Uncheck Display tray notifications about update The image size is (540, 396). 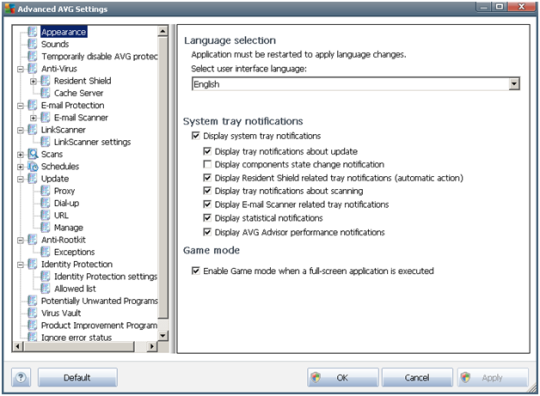207,151
